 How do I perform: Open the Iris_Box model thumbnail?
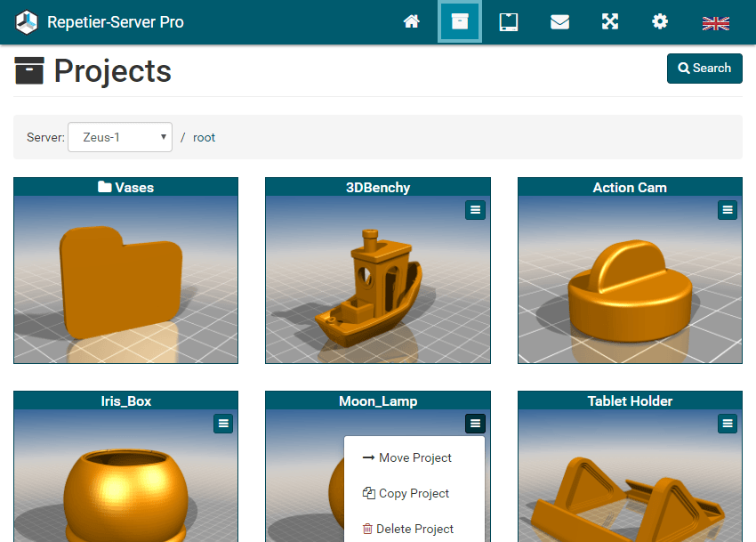click(x=125, y=475)
